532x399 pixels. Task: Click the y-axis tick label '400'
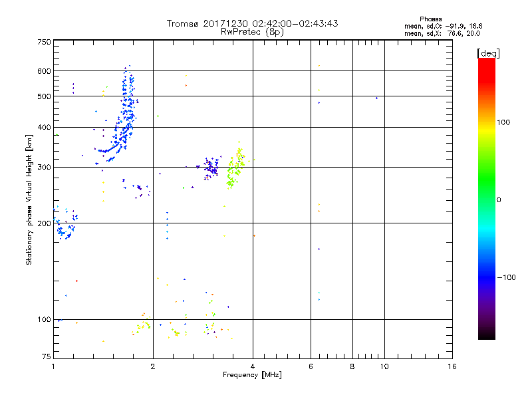pyautogui.click(x=44, y=127)
